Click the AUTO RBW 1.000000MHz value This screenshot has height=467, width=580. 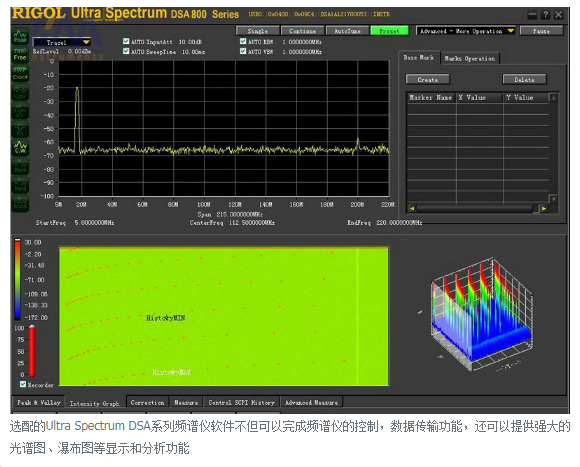coord(302,42)
